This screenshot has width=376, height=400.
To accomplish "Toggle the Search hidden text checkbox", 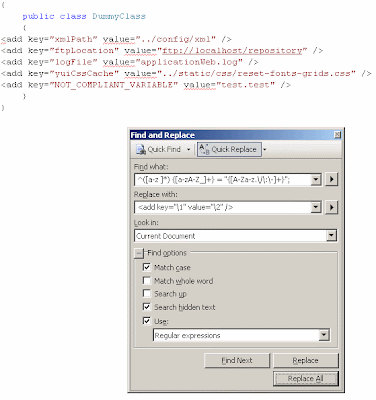I will (x=147, y=307).
